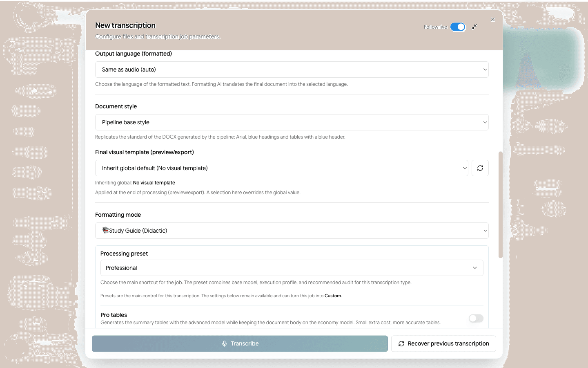Click the chevron arrow of Processing preset
The height and width of the screenshot is (368, 588).
coord(475,268)
